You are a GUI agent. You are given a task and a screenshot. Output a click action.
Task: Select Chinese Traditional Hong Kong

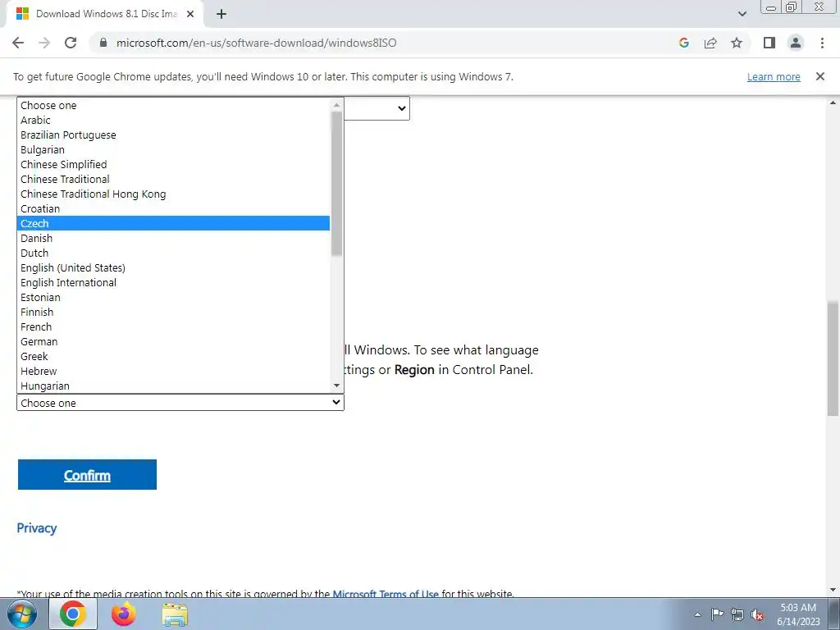pos(173,194)
